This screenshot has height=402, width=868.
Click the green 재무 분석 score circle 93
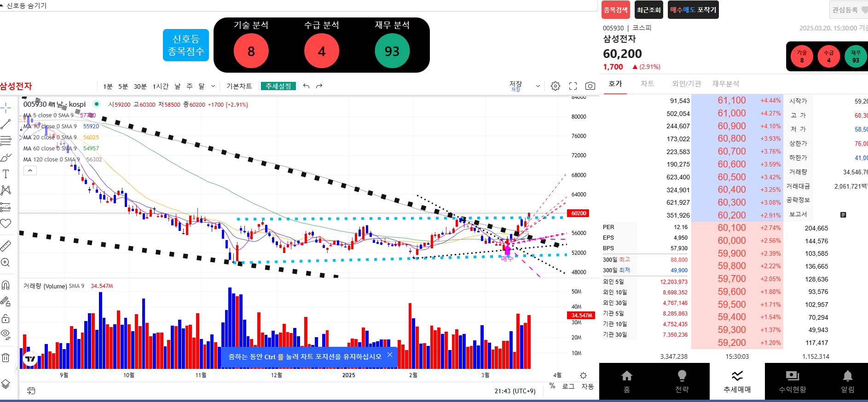[392, 51]
